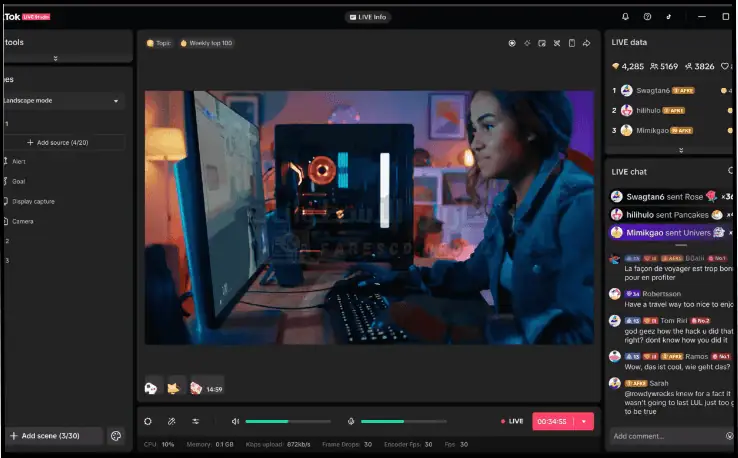The image size is (738, 458).
Task: Open the notifications bell in title bar
Action: pos(626,17)
